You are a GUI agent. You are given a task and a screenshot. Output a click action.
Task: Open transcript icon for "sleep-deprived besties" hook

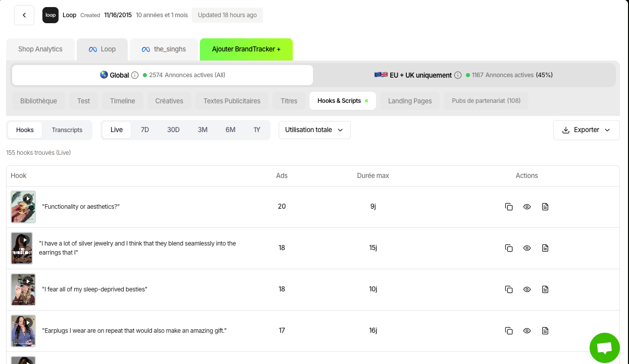pos(545,289)
